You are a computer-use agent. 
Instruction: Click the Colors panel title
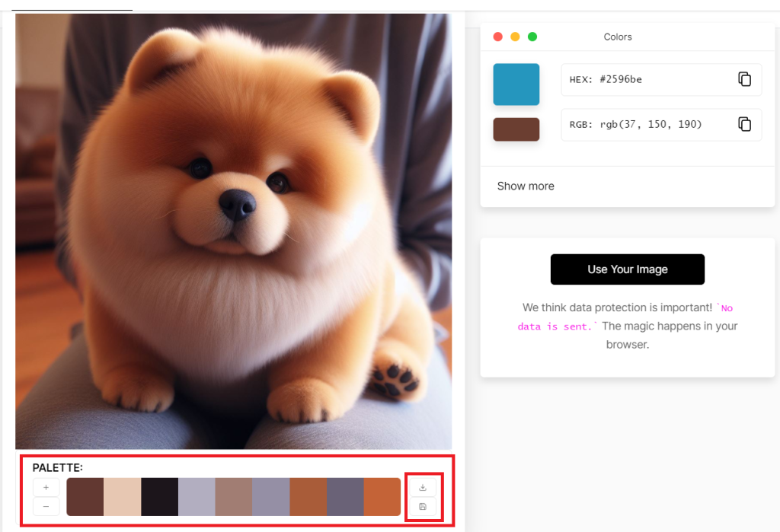(x=618, y=37)
